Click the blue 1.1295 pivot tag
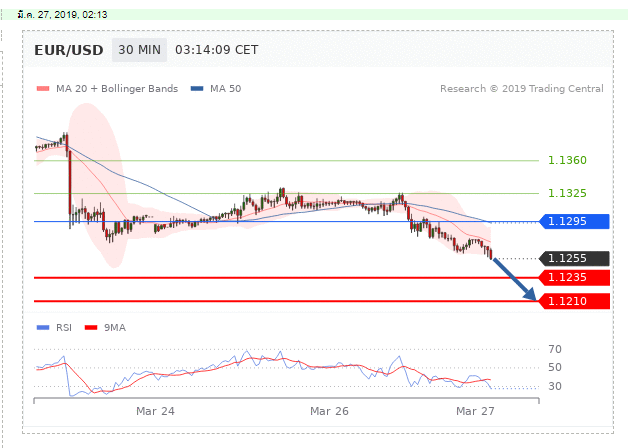This screenshot has height=448, width=628. click(574, 221)
